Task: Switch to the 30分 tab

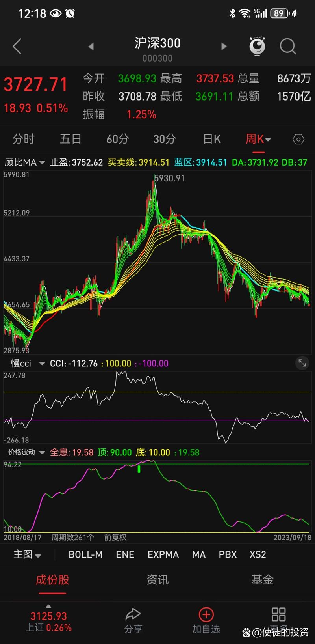Action: (x=165, y=139)
